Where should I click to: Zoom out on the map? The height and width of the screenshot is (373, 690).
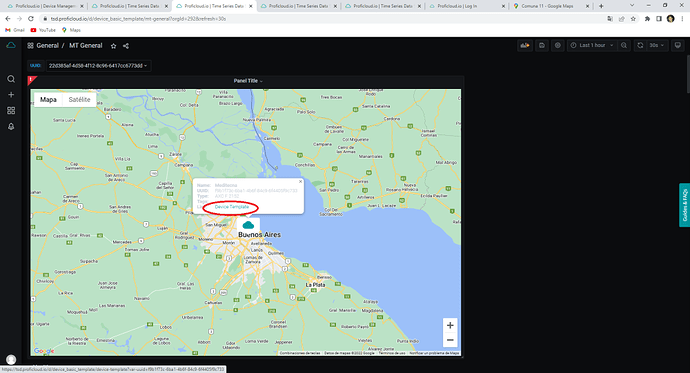[x=450, y=340]
